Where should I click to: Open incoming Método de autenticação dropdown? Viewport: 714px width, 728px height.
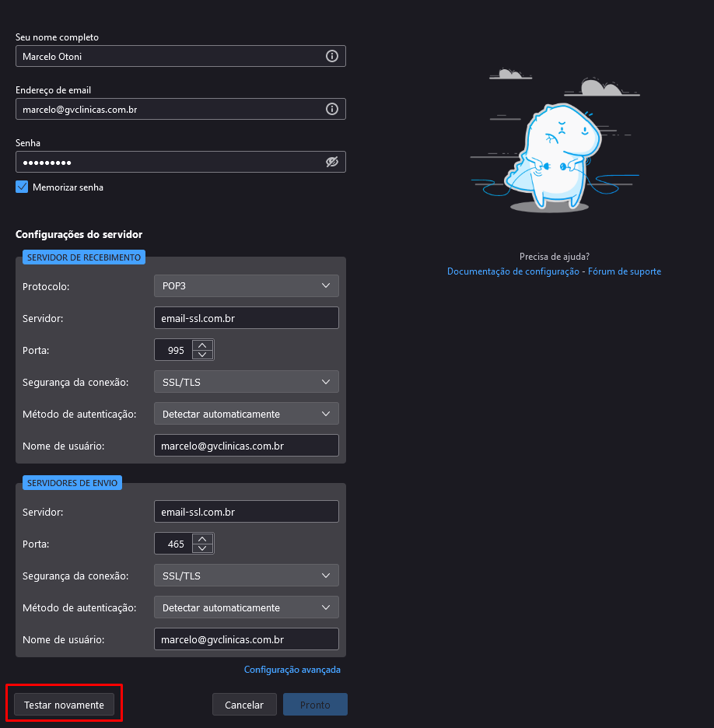[246, 414]
